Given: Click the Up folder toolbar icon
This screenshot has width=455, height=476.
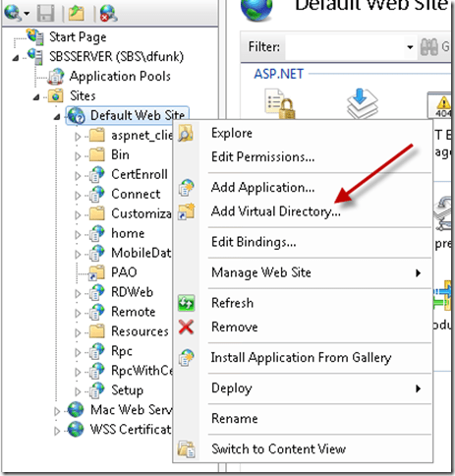Looking at the screenshot, I should pos(77,14).
